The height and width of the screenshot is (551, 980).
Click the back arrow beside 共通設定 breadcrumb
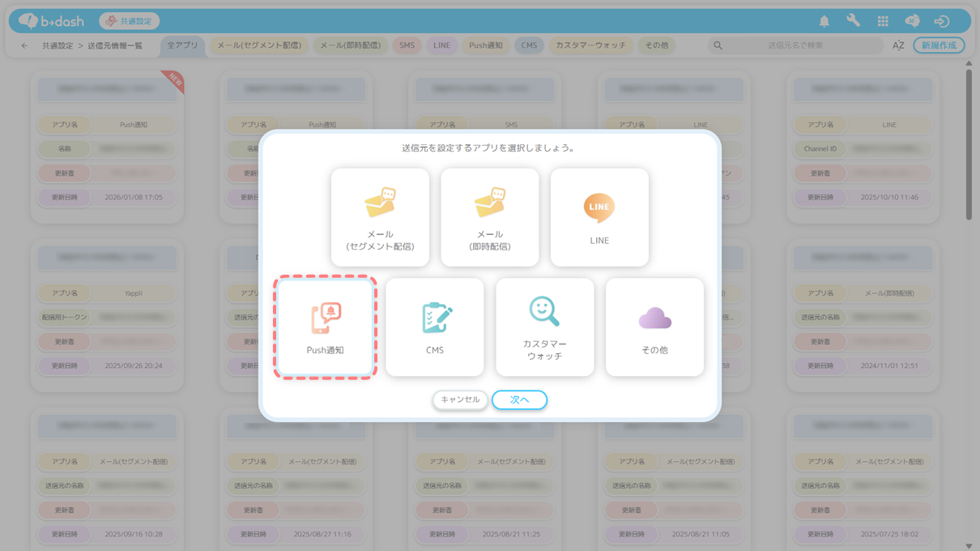[x=24, y=46]
